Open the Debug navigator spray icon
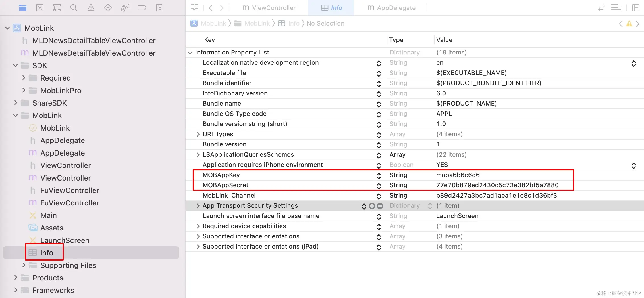Viewport: 644px width, 298px height. tap(125, 8)
